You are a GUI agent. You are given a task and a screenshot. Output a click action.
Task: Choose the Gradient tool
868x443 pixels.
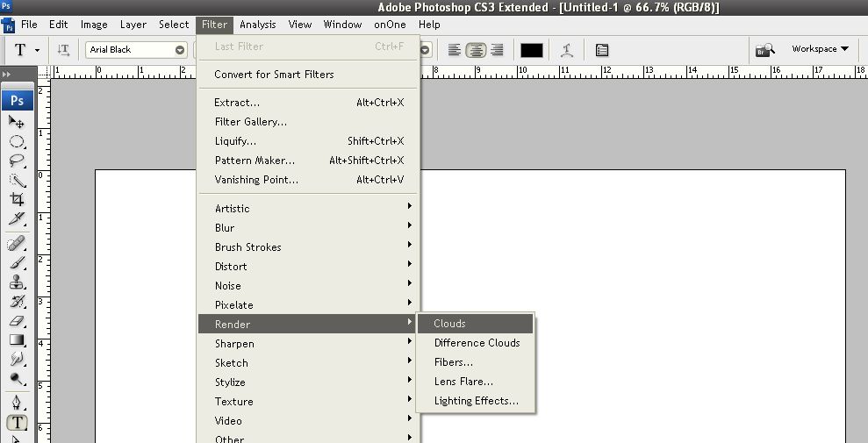tap(17, 339)
